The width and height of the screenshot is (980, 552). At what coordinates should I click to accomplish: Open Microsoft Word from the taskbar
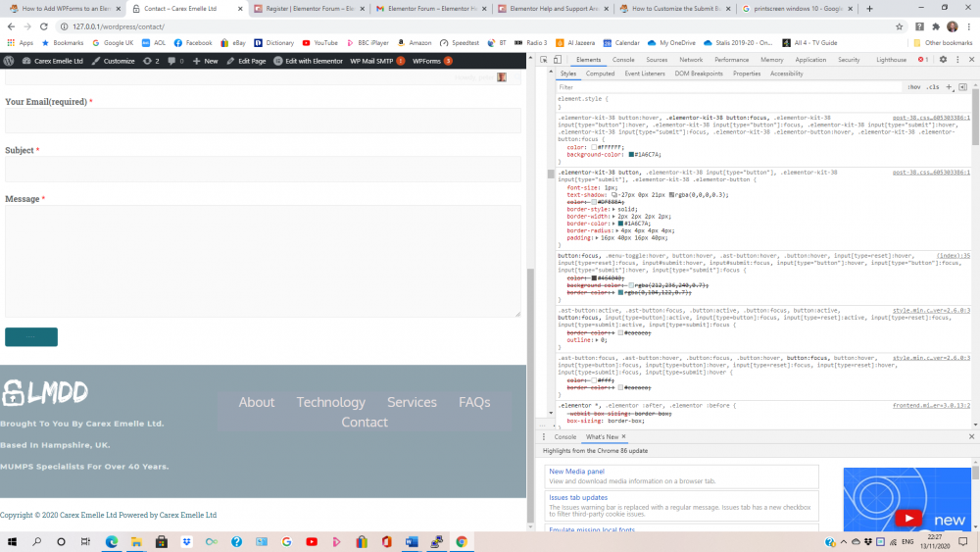(412, 541)
